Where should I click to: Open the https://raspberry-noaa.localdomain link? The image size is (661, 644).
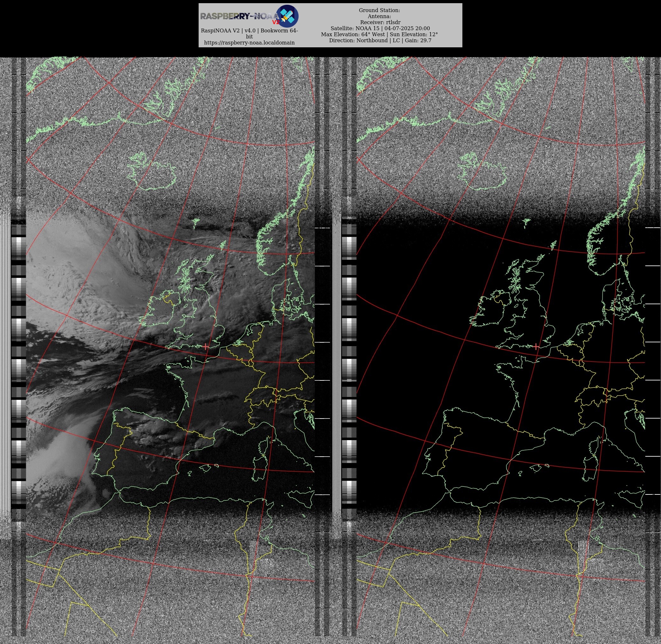pyautogui.click(x=249, y=43)
